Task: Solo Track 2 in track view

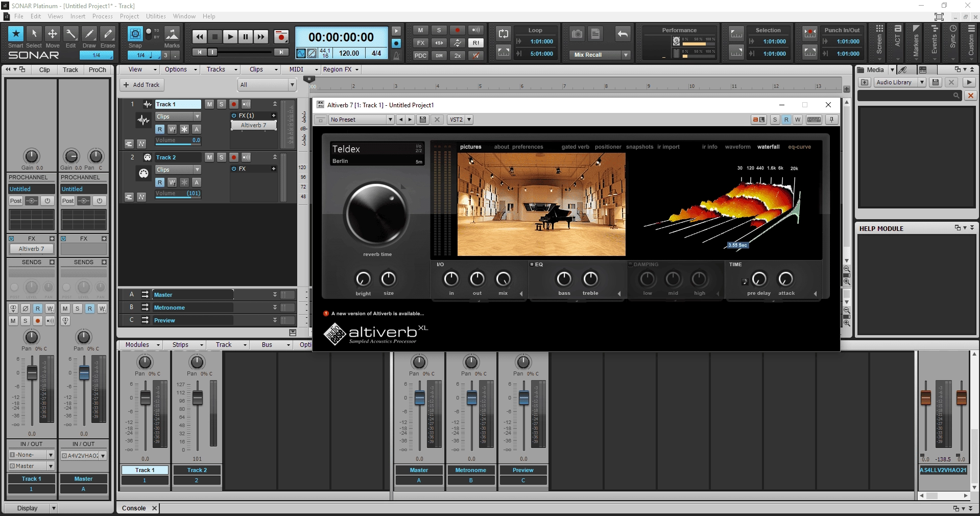Action: [222, 157]
